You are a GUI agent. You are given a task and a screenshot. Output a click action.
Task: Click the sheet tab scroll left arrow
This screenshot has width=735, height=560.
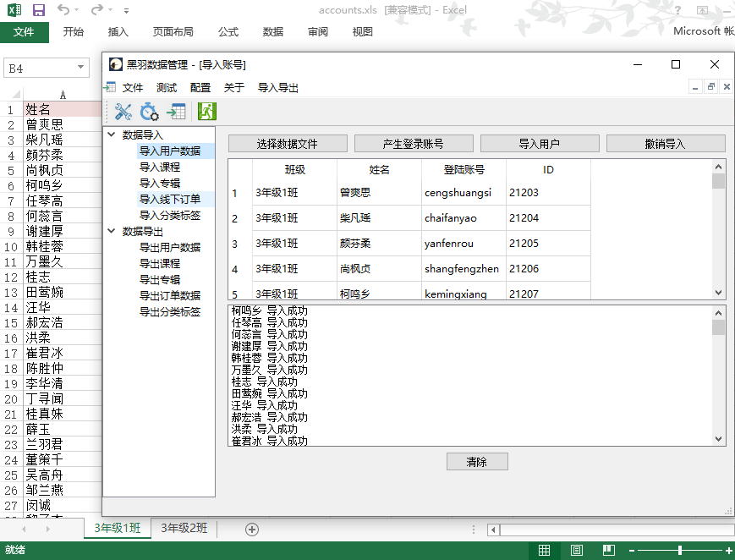point(24,529)
